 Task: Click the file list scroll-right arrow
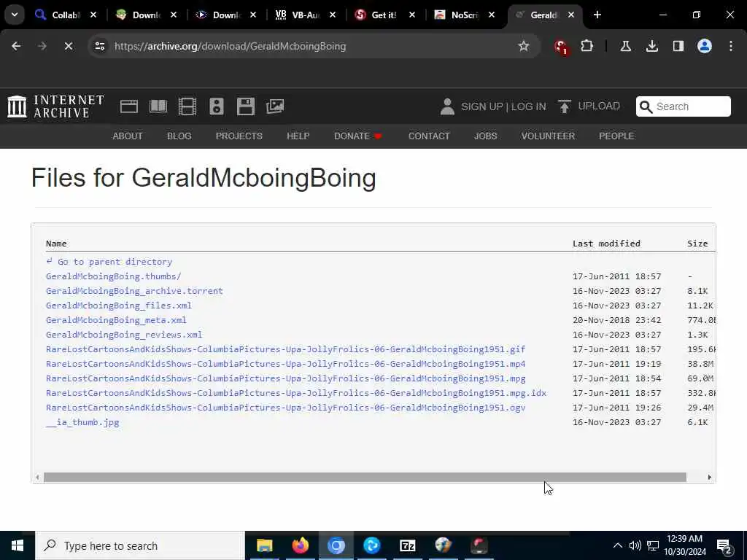point(709,477)
